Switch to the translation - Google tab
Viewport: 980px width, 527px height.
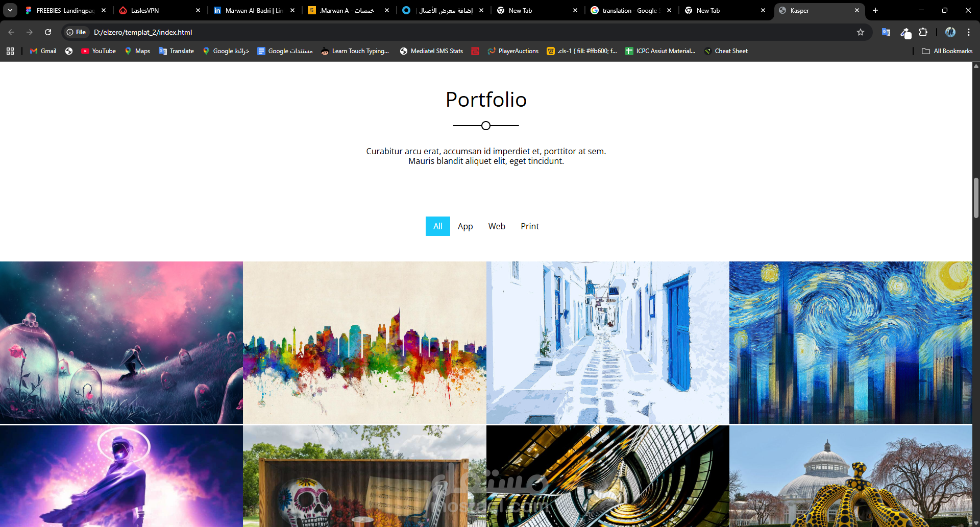coord(631,10)
